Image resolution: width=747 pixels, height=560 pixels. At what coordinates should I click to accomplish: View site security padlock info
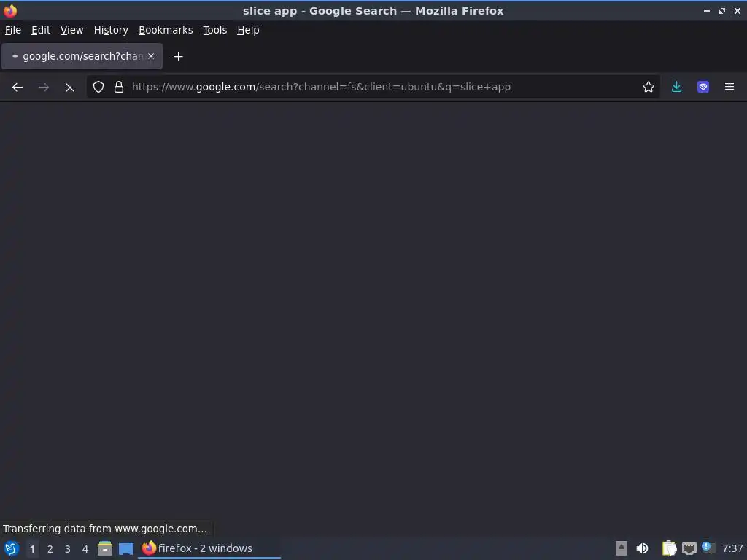tap(119, 87)
